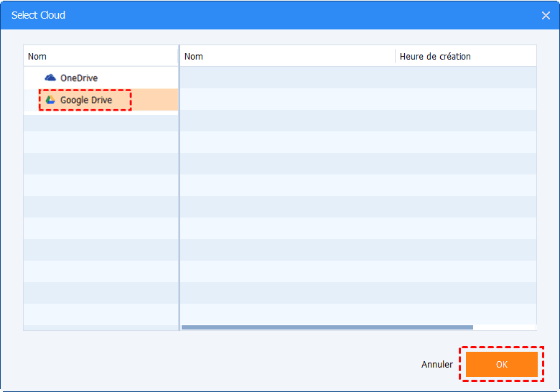Click the horizontal scrollbar in file pane

[x=327, y=327]
